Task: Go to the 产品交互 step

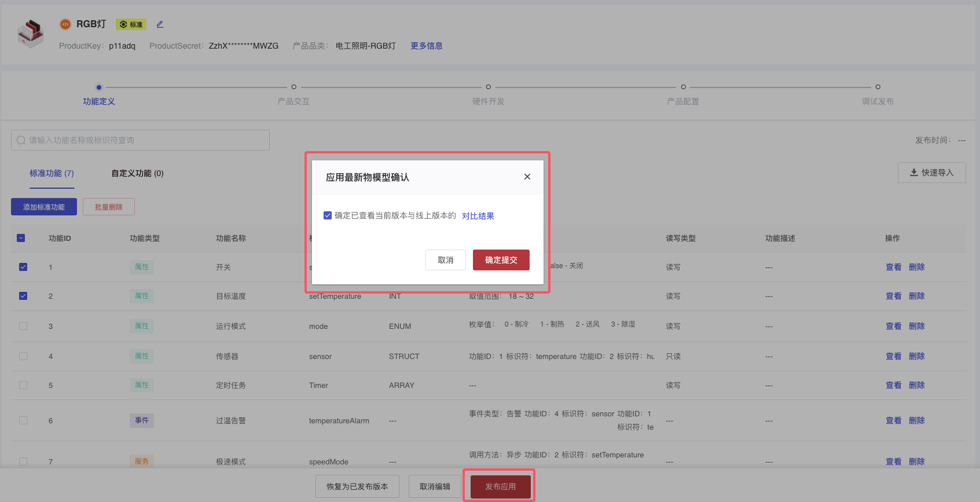Action: point(293,101)
